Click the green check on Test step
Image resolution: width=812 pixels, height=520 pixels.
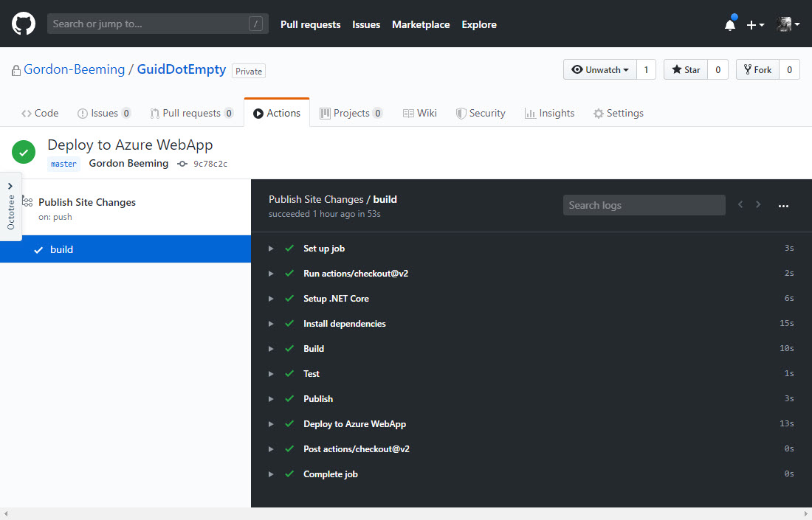click(x=289, y=373)
